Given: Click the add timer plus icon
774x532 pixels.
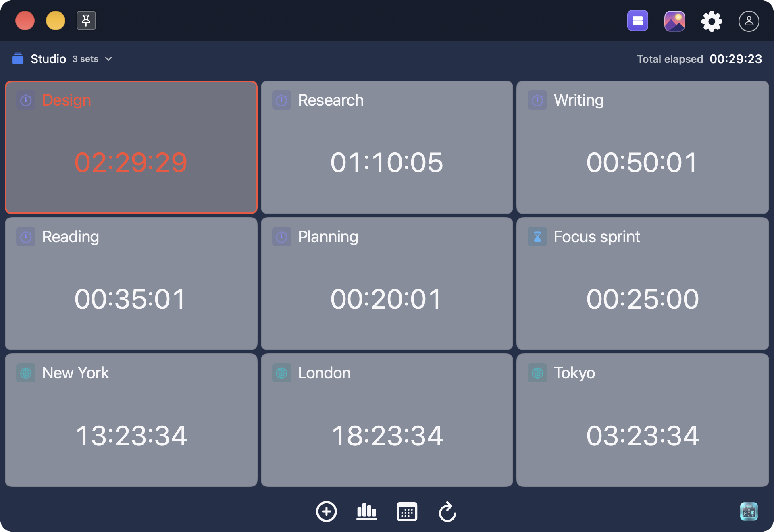Looking at the screenshot, I should 326,511.
